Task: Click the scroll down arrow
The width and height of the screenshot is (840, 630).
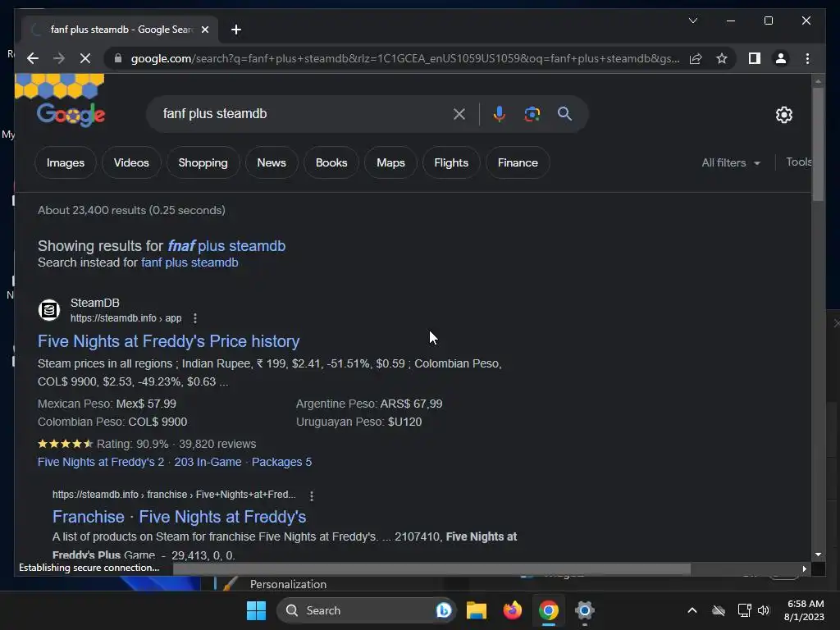Action: pos(818,555)
